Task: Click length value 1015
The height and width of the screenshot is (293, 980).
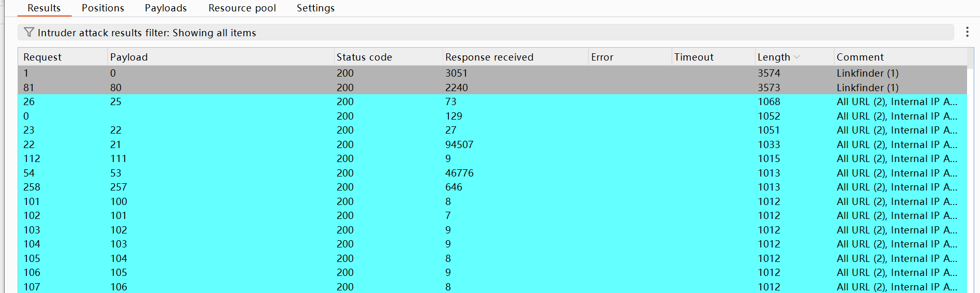Action: (x=769, y=158)
